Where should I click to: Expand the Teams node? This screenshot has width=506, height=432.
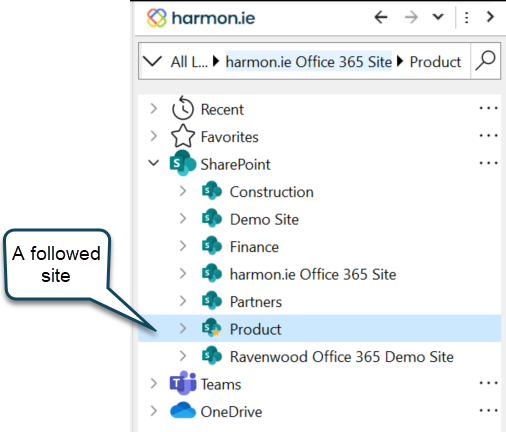[x=154, y=383]
